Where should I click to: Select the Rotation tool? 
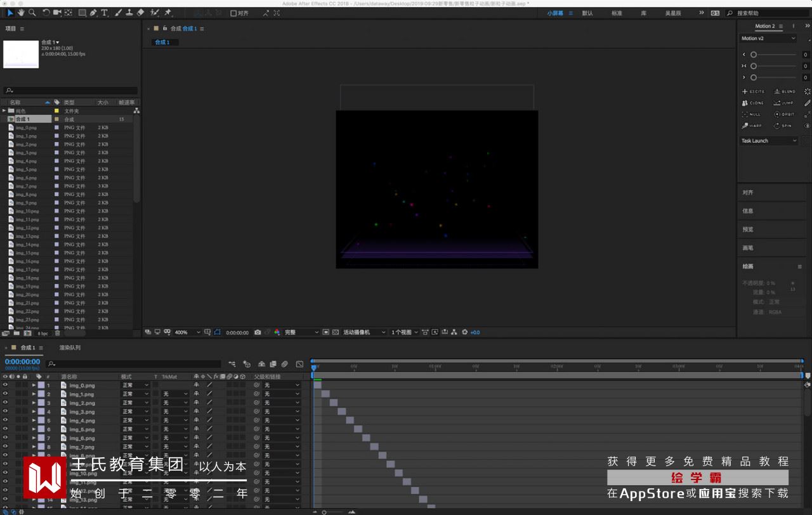(46, 13)
